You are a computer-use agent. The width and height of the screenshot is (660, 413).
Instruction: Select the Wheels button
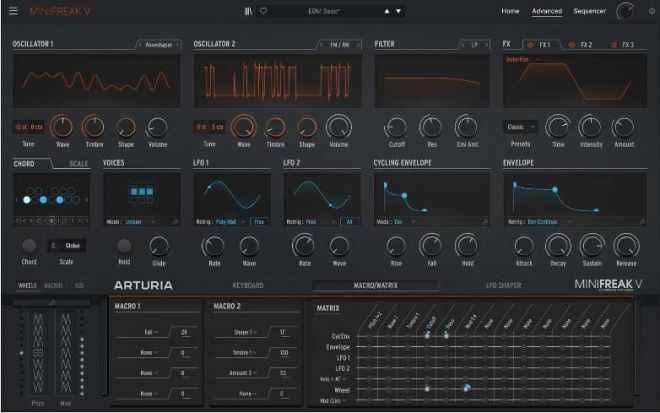point(27,285)
